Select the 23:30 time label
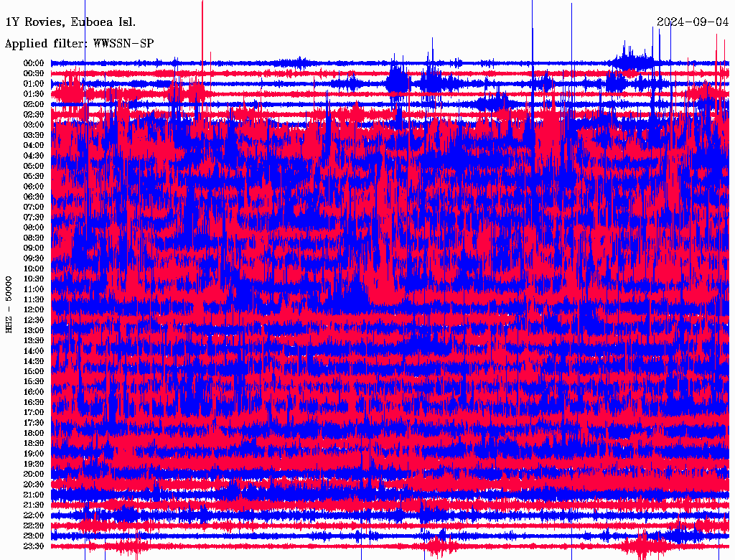Screen dimensions: 735x560 click(x=34, y=546)
